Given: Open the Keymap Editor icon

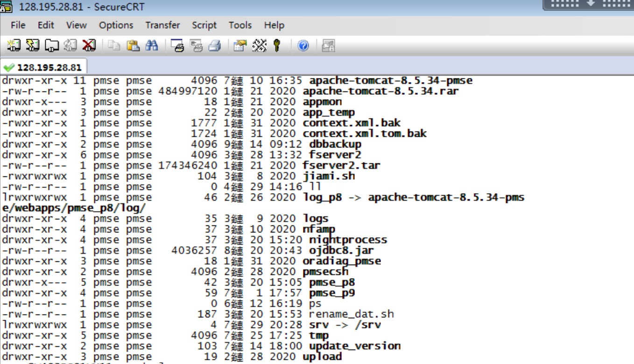Looking at the screenshot, I should [259, 45].
